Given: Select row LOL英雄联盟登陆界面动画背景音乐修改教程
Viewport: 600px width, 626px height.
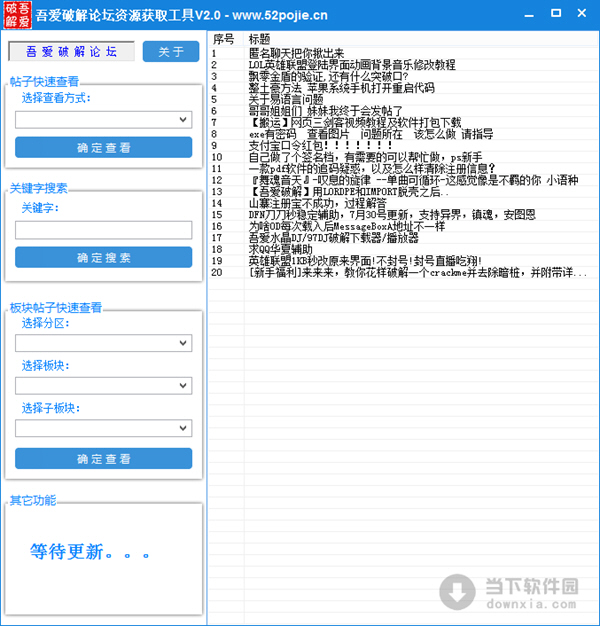Looking at the screenshot, I should coord(403,65).
